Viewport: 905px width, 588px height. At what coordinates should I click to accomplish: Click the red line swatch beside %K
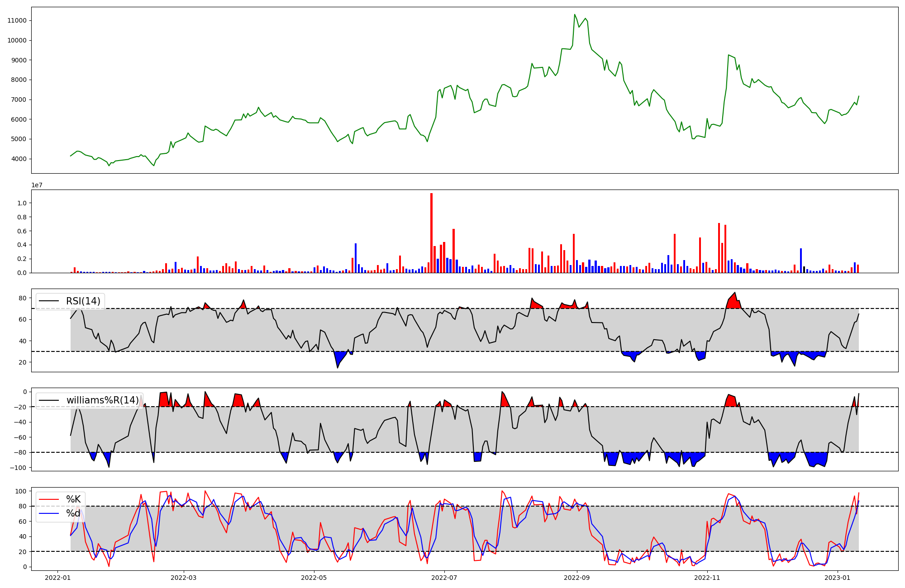49,499
